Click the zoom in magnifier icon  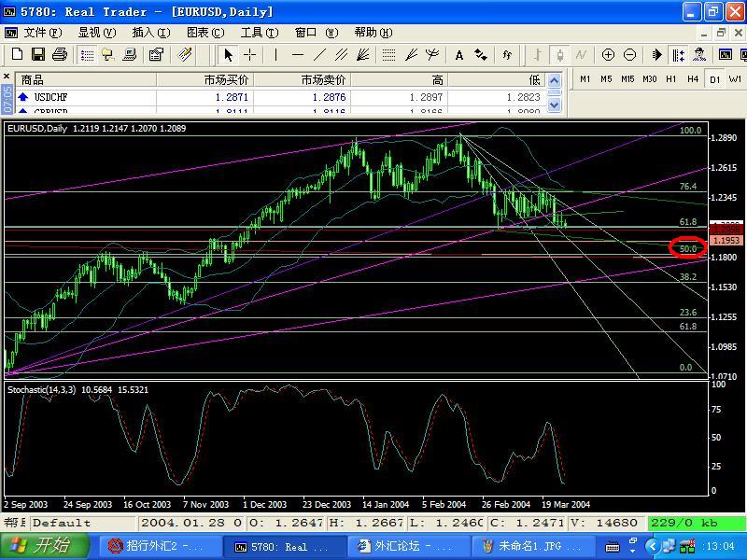[x=608, y=55]
